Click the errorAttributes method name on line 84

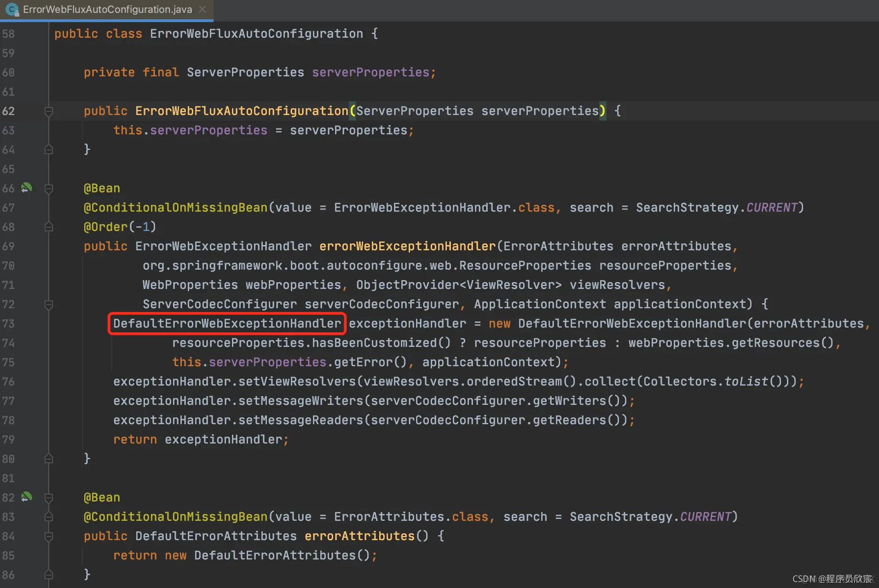point(359,536)
